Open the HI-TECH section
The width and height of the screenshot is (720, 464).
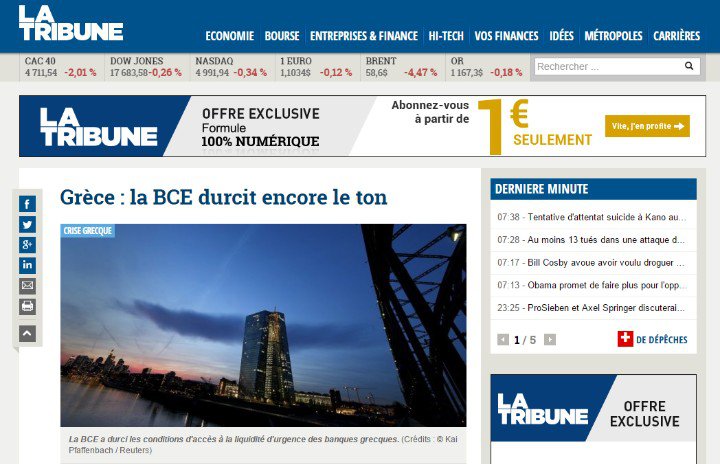tap(446, 36)
